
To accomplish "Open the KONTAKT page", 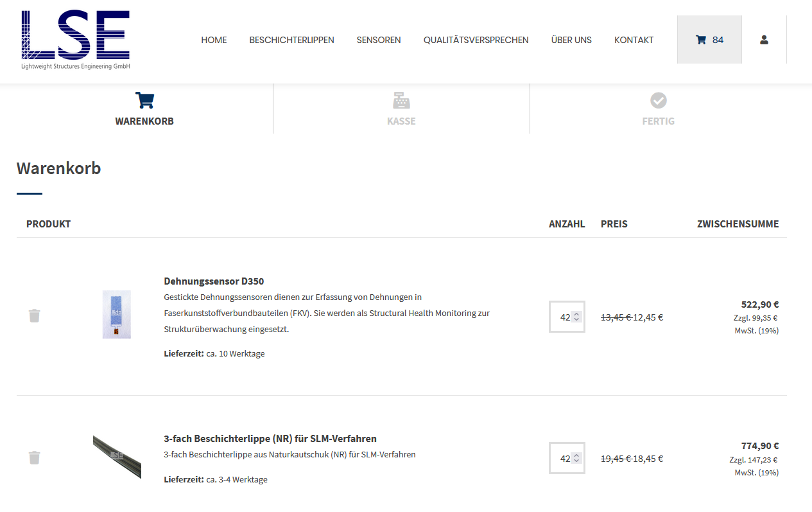I will click(634, 40).
